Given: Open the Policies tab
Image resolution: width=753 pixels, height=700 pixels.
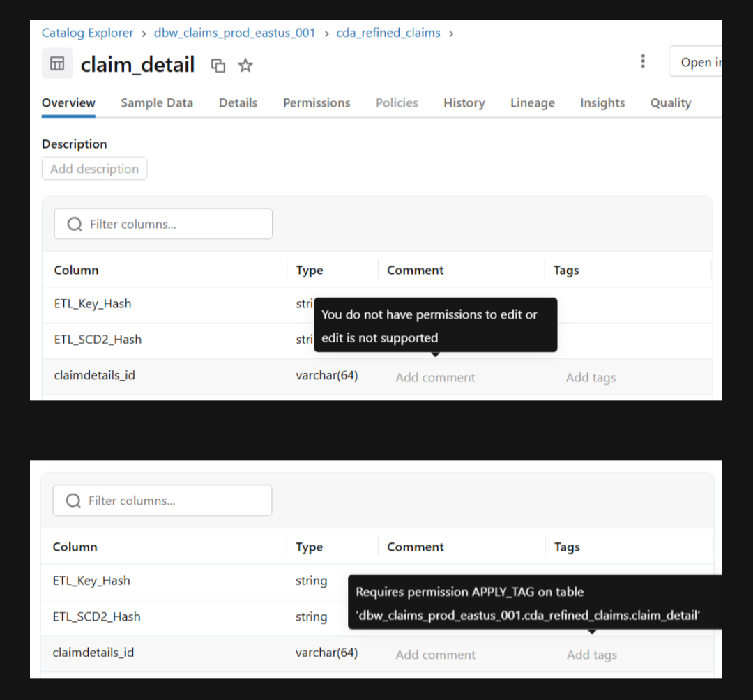Looking at the screenshot, I should click(x=397, y=102).
